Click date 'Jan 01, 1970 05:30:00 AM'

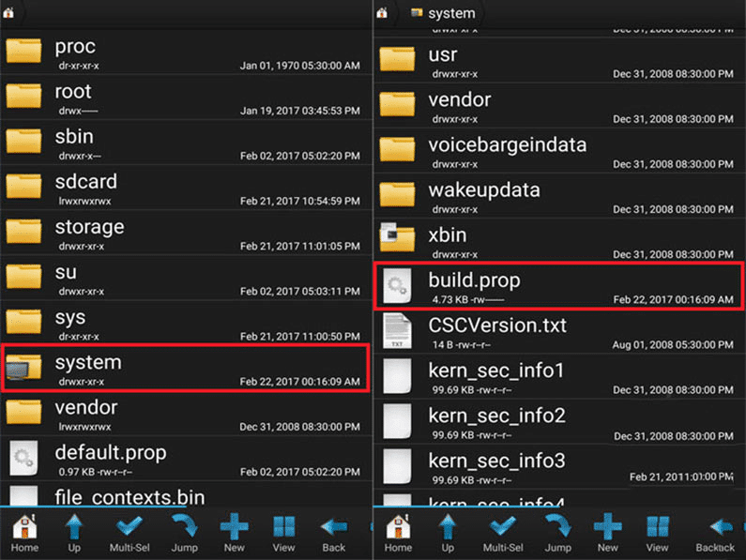tap(299, 66)
